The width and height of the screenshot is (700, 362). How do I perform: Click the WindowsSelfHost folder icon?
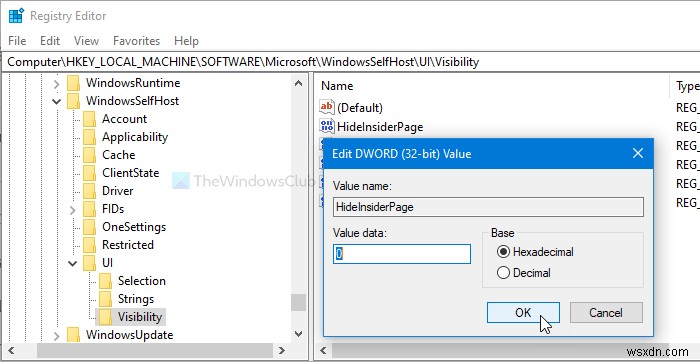click(73, 101)
